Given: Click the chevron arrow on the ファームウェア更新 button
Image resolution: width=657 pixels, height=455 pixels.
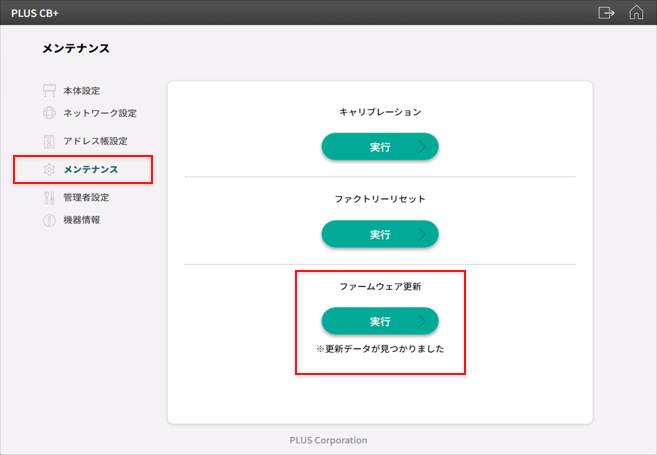Looking at the screenshot, I should pos(422,321).
